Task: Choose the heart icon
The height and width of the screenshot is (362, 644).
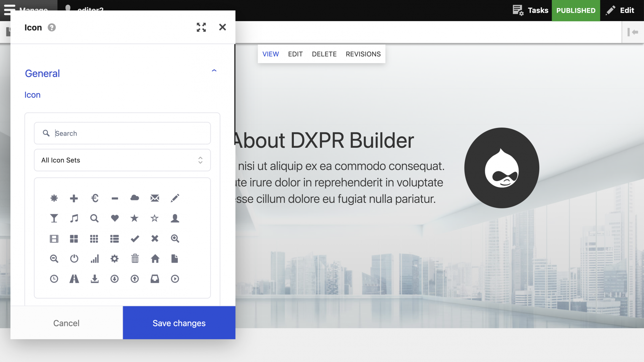Action: (x=115, y=218)
